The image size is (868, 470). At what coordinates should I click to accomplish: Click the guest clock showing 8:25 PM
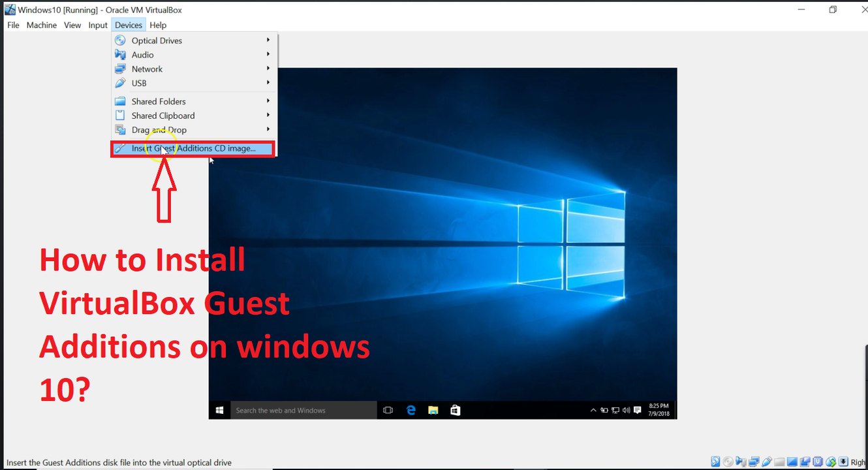pos(659,410)
